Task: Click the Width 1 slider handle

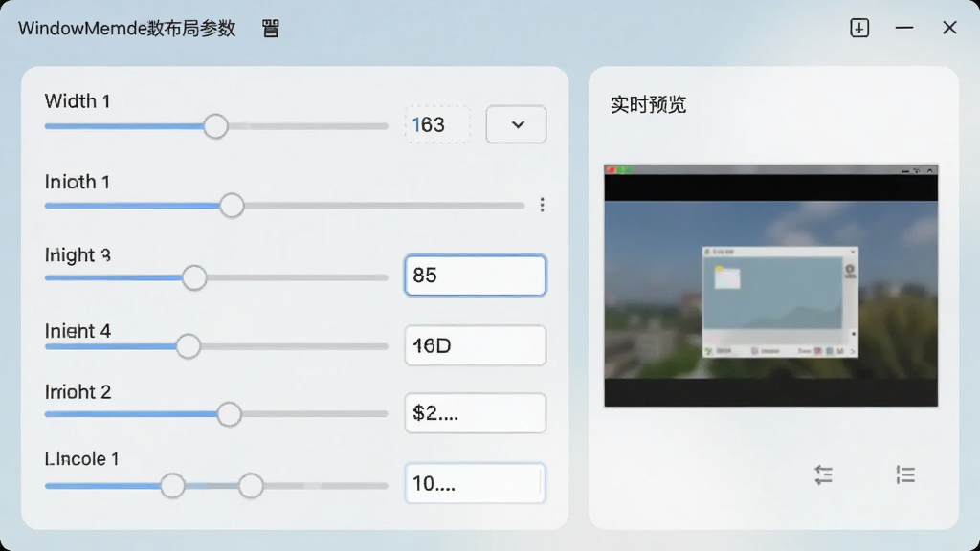Action: click(x=215, y=126)
